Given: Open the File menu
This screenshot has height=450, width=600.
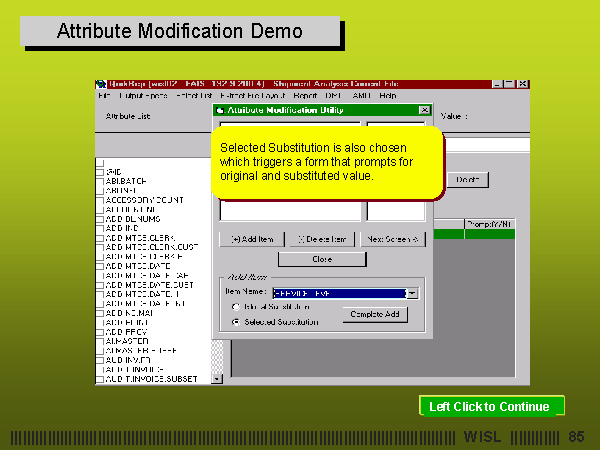Looking at the screenshot, I should point(104,96).
